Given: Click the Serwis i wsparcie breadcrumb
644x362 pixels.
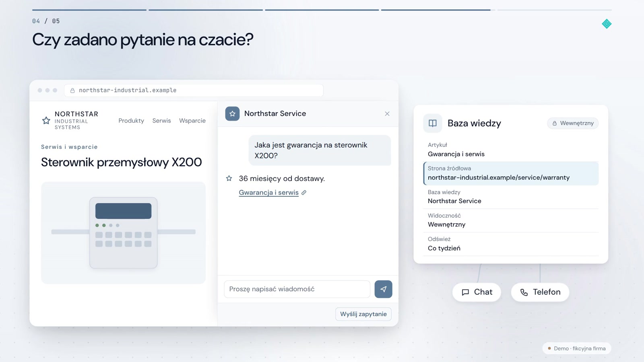Looking at the screenshot, I should click(x=69, y=147).
